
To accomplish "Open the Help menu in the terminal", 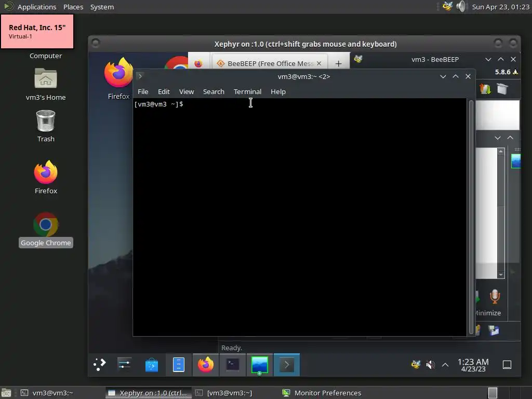I will [278, 91].
